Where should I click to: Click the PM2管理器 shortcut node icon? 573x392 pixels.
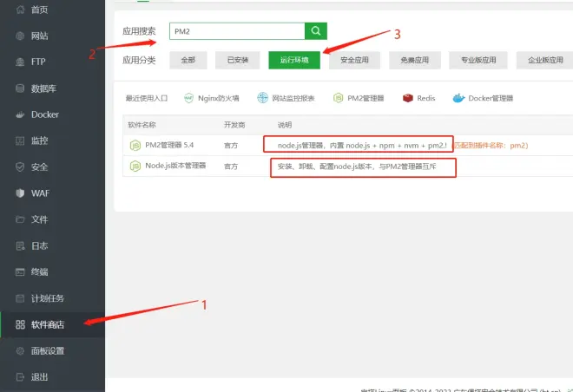338,98
